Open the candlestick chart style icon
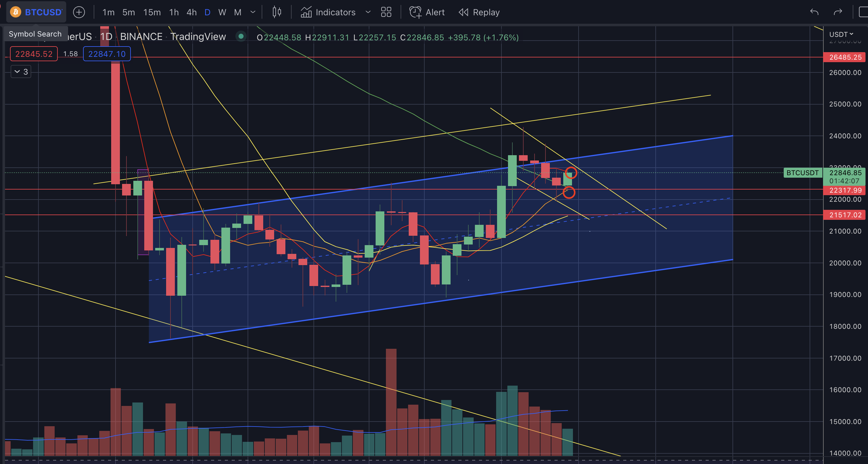The image size is (868, 464). click(x=277, y=12)
